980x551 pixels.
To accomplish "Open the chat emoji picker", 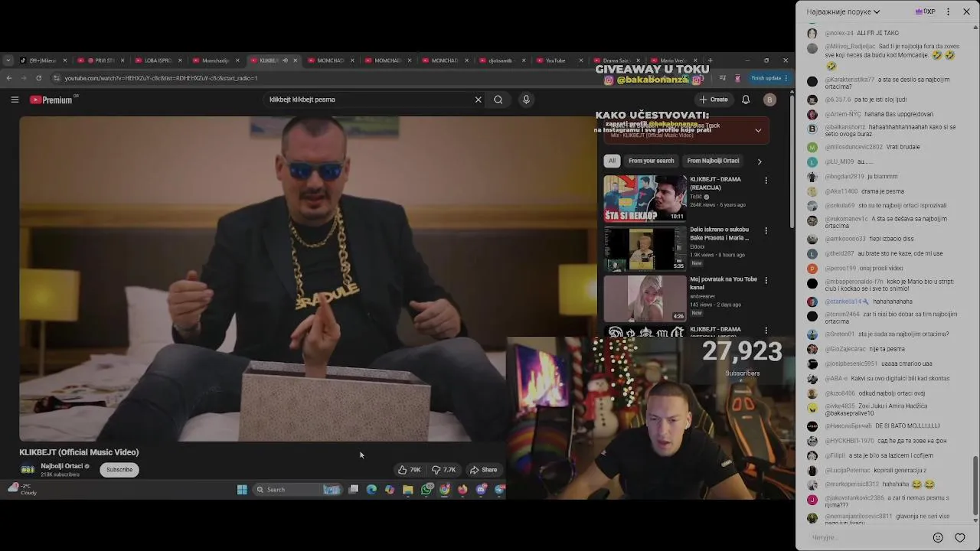I will [938, 537].
